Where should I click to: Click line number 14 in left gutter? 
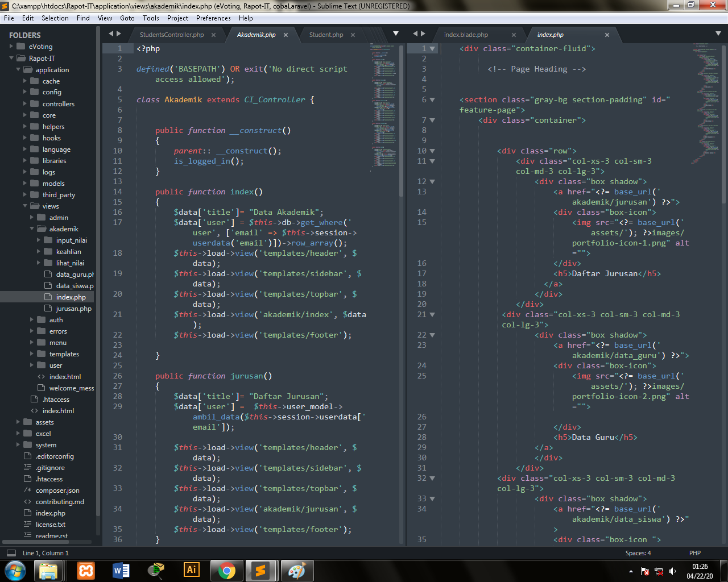(117, 192)
